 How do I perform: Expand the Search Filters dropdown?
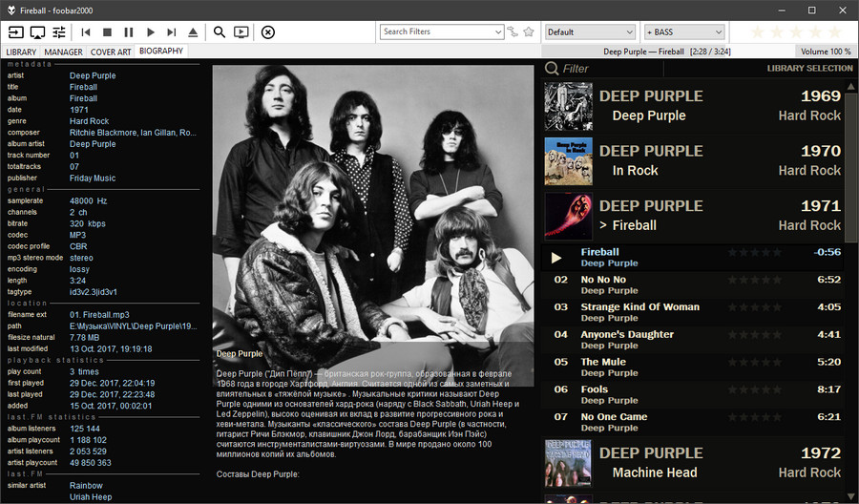(x=498, y=31)
